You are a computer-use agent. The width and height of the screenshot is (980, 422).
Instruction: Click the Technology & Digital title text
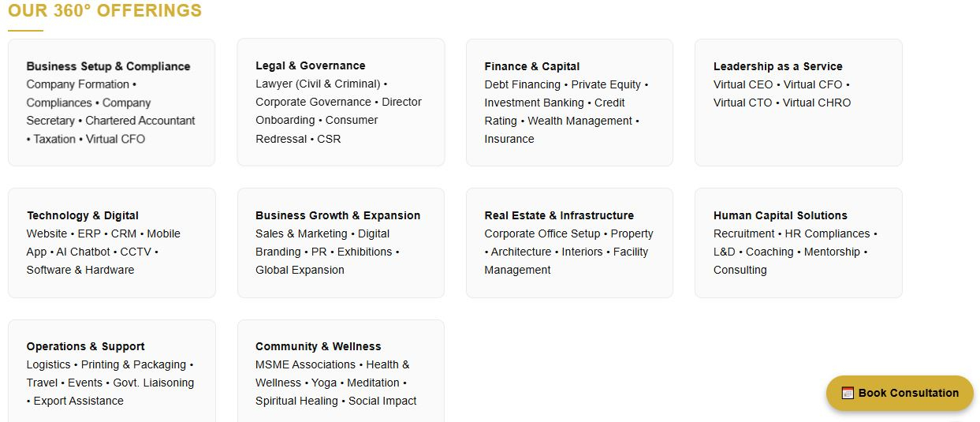(x=83, y=215)
